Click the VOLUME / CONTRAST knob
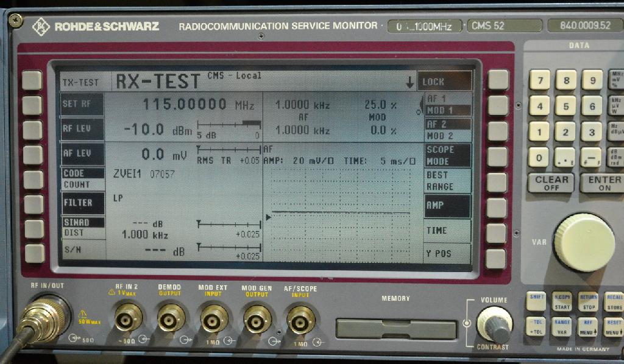Screen dimensions: 624x364 [x=495, y=325]
